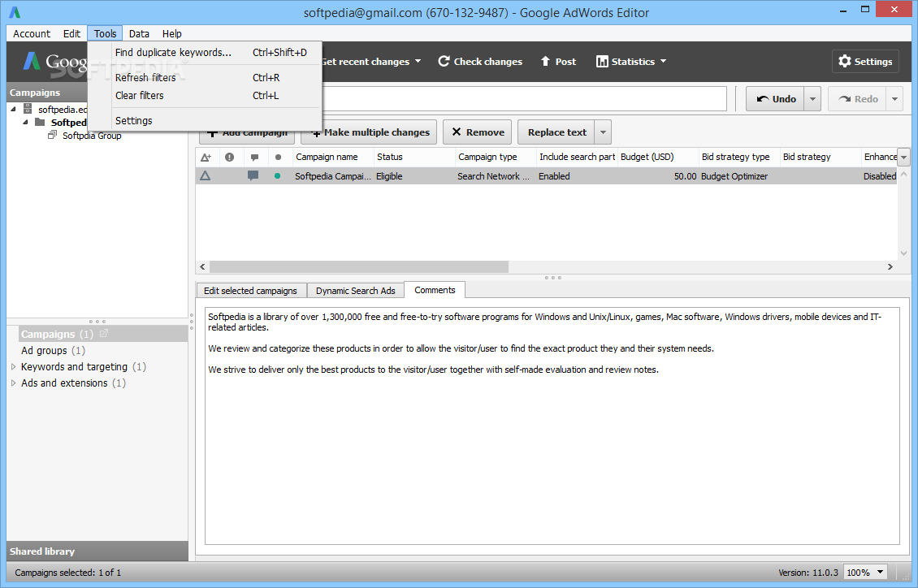
Task: Open the Undo history dropdown arrow
Action: (x=812, y=99)
